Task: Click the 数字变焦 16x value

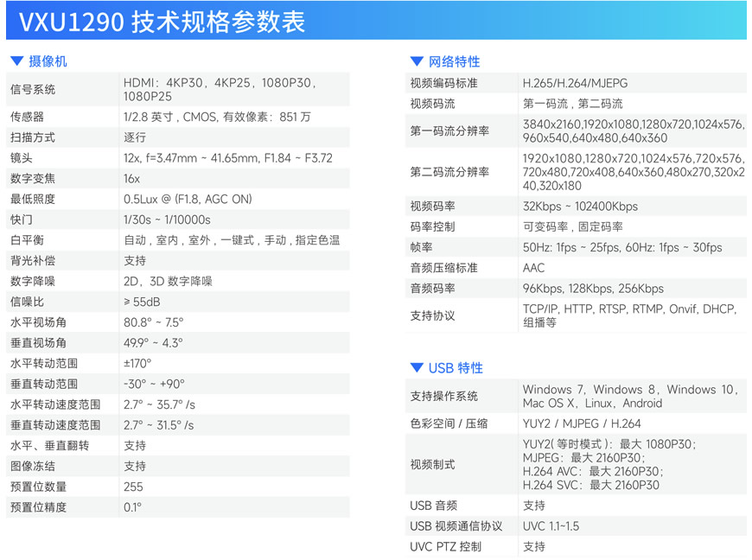Action: click(132, 179)
